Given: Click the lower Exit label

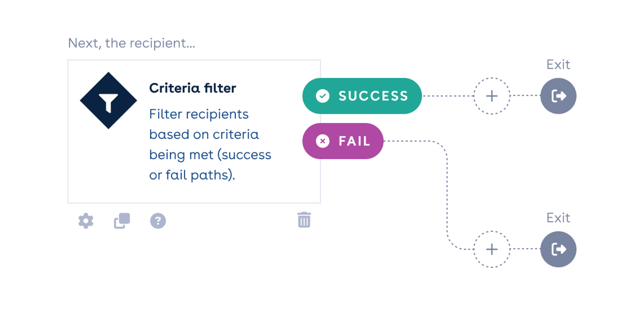Looking at the screenshot, I should (558, 218).
